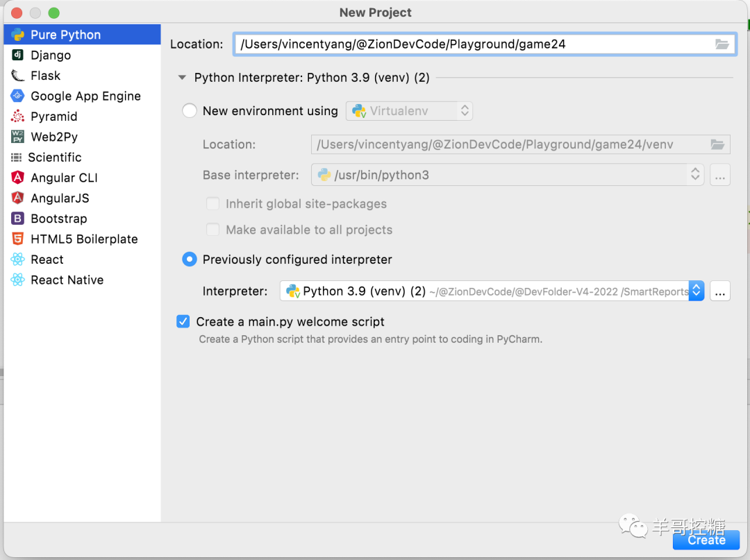Viewport: 750px width, 560px height.
Task: Select Django project type label
Action: (x=51, y=55)
